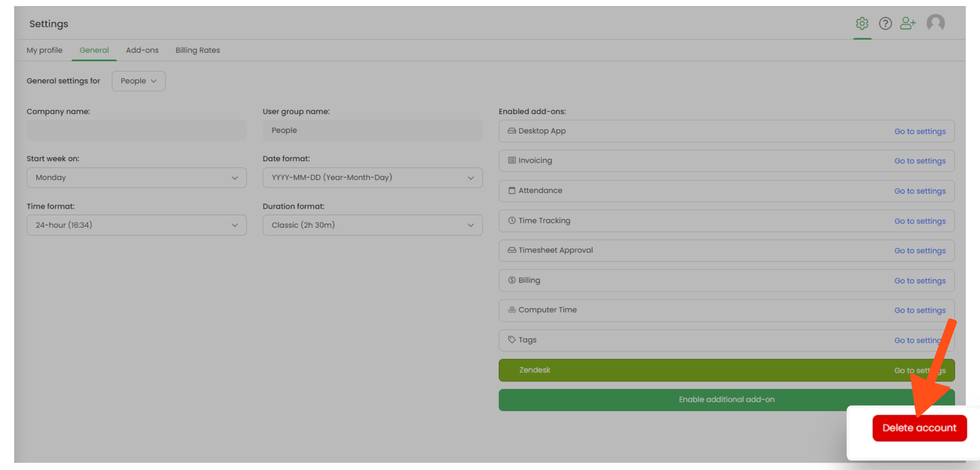Image resolution: width=980 pixels, height=470 pixels.
Task: Expand the Duration format dropdown
Action: point(372,225)
